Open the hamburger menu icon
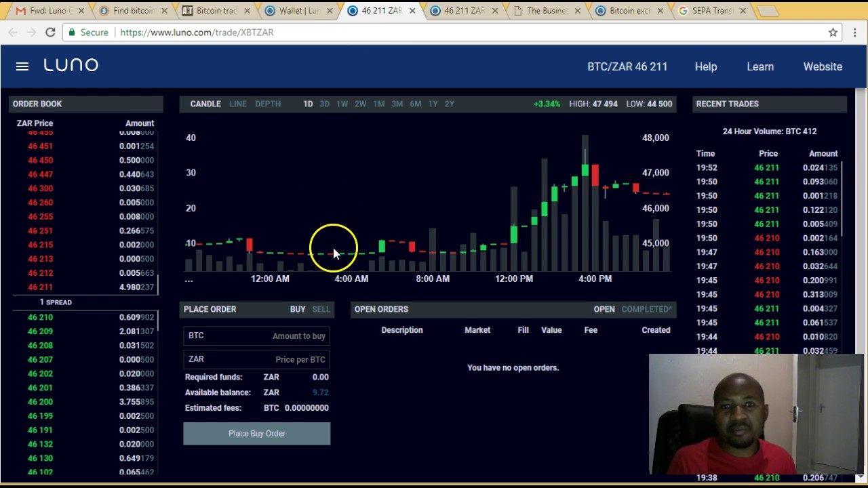 22,66
